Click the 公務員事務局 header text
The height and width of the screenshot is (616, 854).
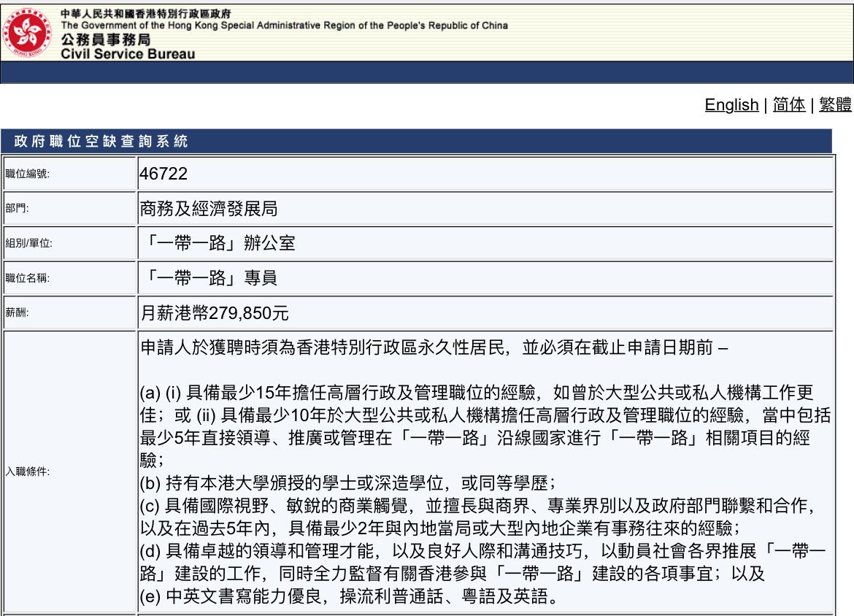coord(105,39)
